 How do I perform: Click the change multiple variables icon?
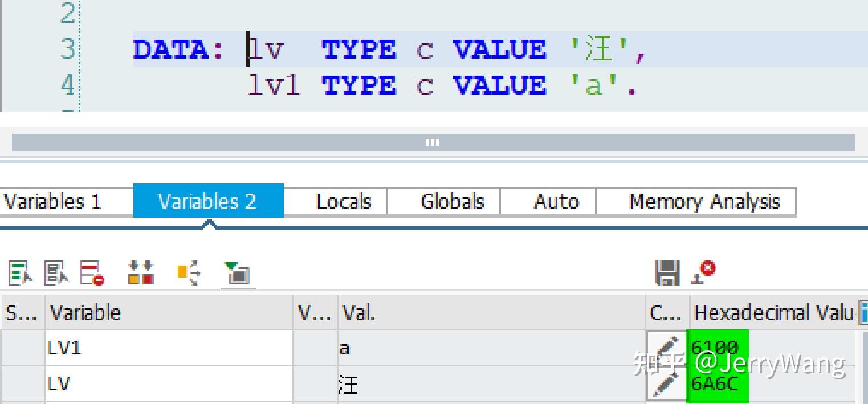[x=55, y=272]
